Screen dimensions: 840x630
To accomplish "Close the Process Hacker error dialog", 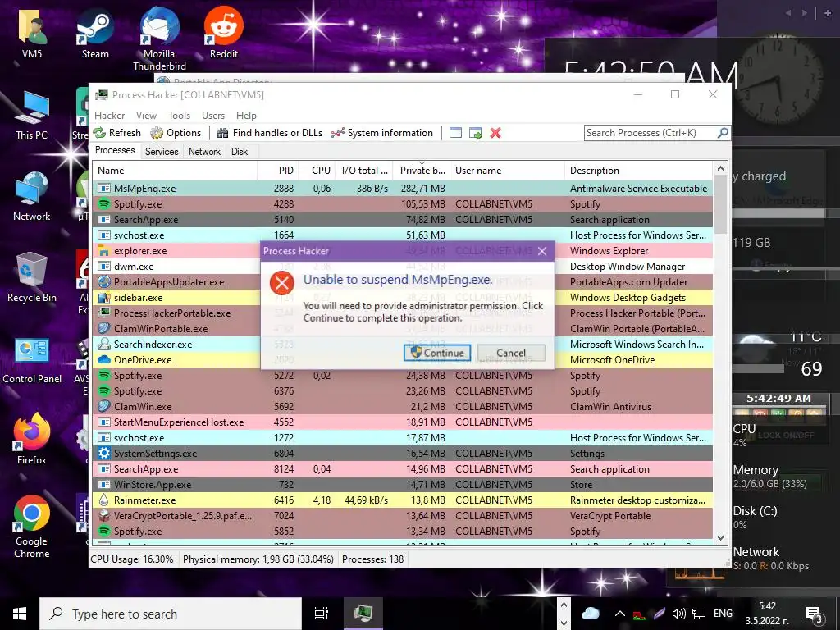I will click(542, 251).
